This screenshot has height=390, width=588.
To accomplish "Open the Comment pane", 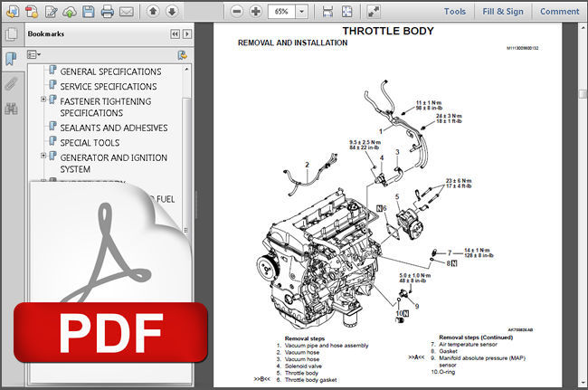I will pos(559,12).
